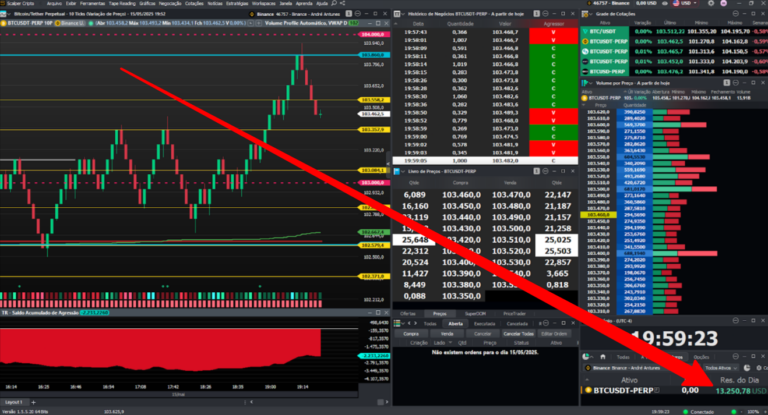
Task: Toggle the eye icon to hide balance
Action: 665,3
